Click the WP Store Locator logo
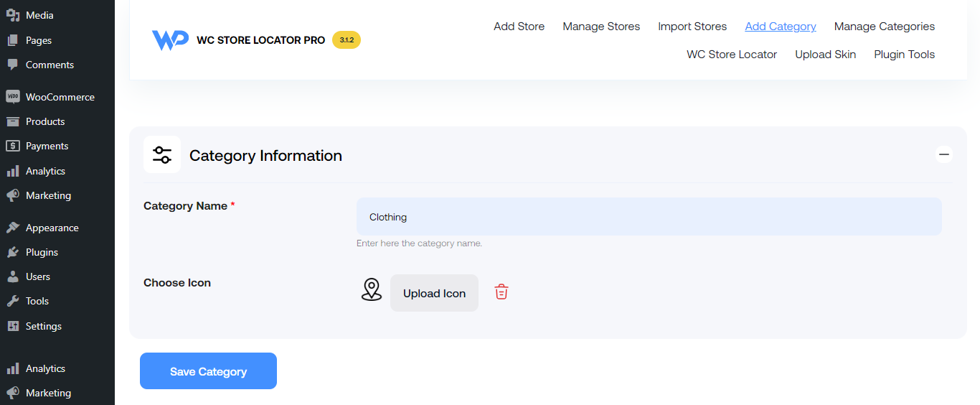Viewport: 980px width, 405px height. point(170,40)
